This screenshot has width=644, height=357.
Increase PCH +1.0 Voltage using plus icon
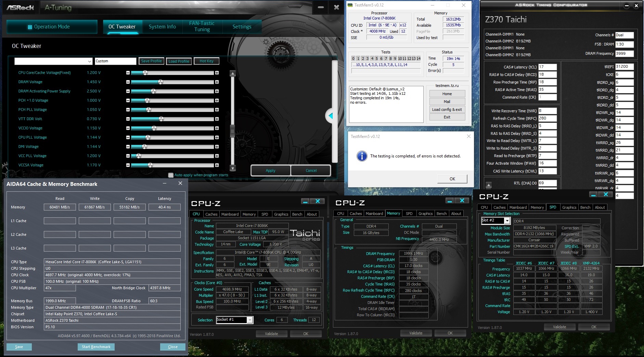tap(217, 101)
